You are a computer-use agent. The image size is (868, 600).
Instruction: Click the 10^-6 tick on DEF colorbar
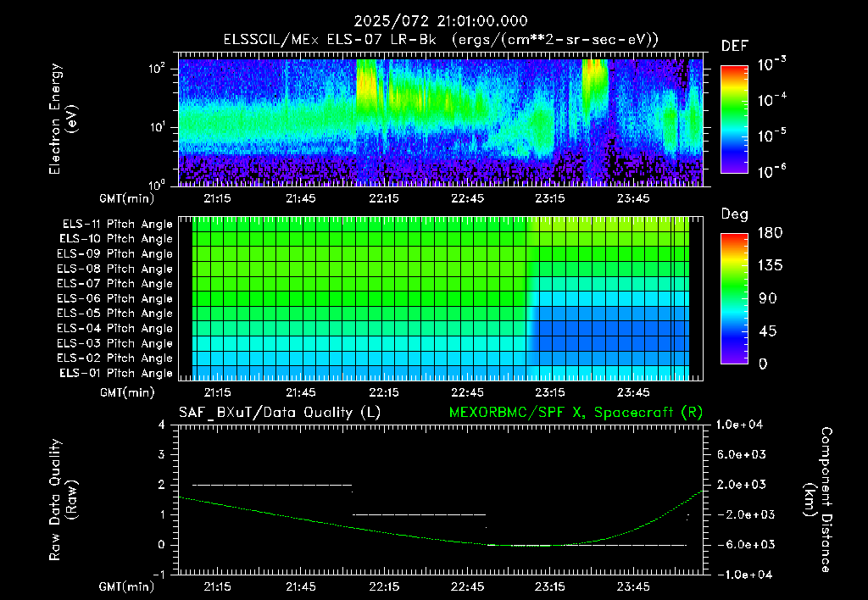pos(771,170)
